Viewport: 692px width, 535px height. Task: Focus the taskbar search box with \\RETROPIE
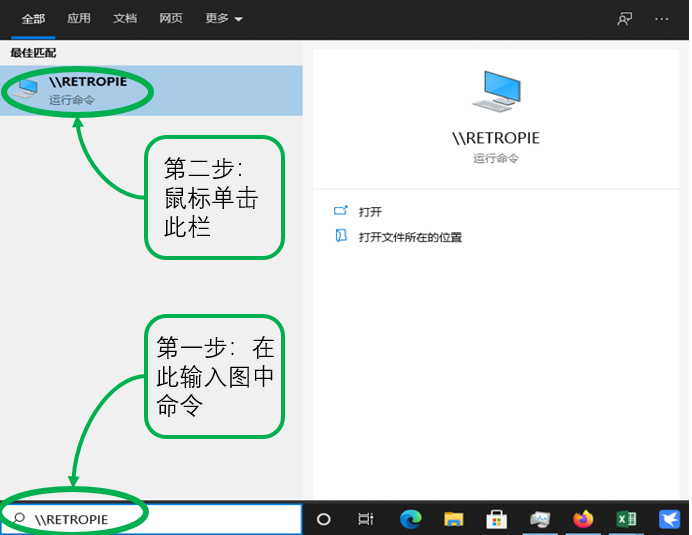[x=151, y=519]
